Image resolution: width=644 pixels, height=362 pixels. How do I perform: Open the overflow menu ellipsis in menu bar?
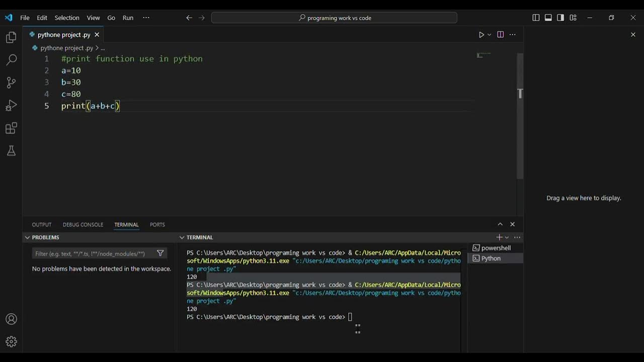pos(146,18)
